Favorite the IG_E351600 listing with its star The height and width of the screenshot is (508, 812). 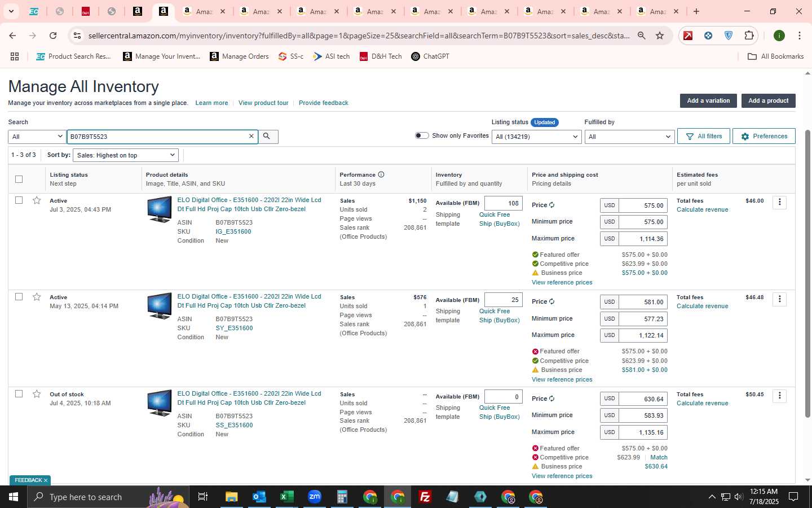37,200
